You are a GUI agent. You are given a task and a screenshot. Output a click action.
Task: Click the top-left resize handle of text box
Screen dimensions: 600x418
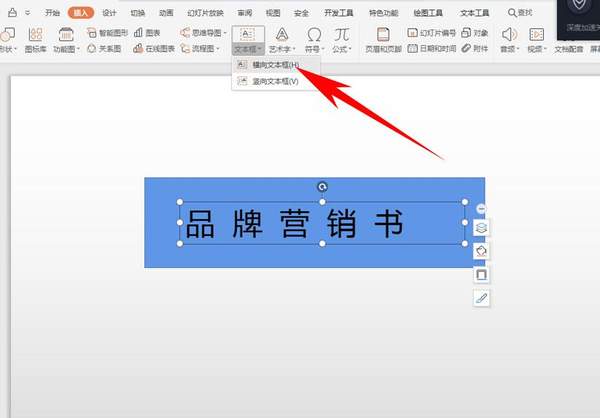pos(180,202)
